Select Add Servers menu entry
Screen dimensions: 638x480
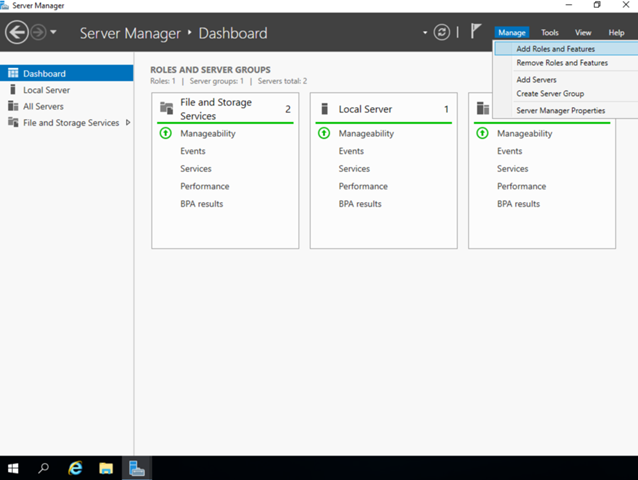point(566,80)
